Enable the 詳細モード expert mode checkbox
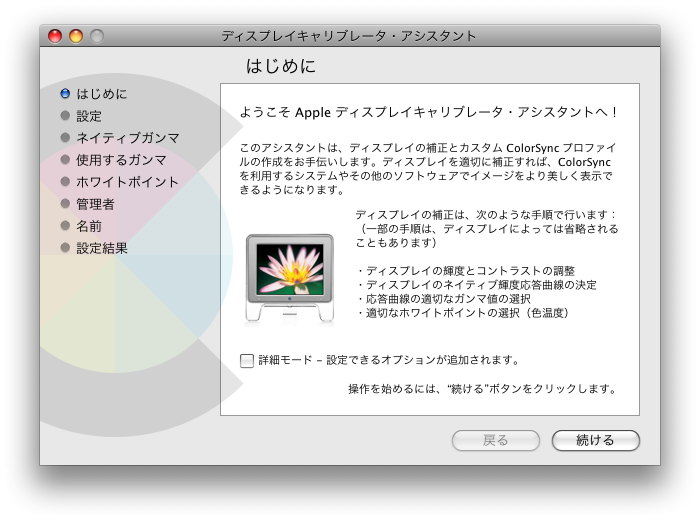This screenshot has height=520, width=700. (x=247, y=360)
